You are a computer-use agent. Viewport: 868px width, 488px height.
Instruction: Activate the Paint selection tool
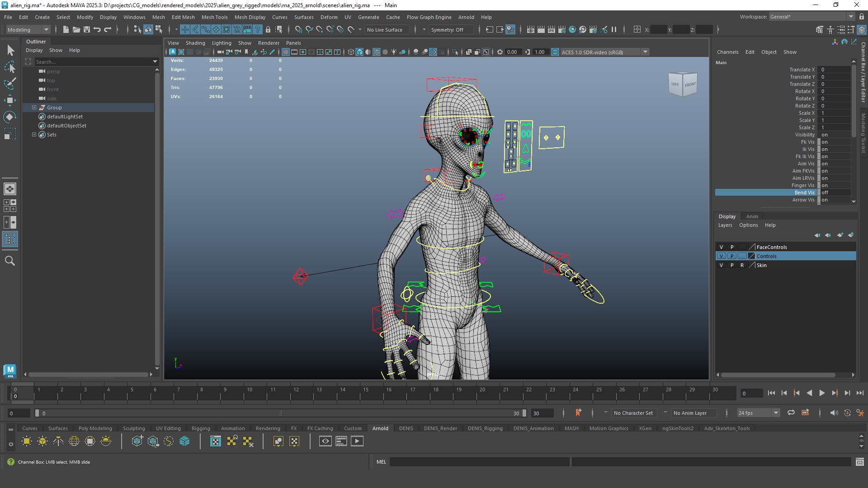point(10,84)
